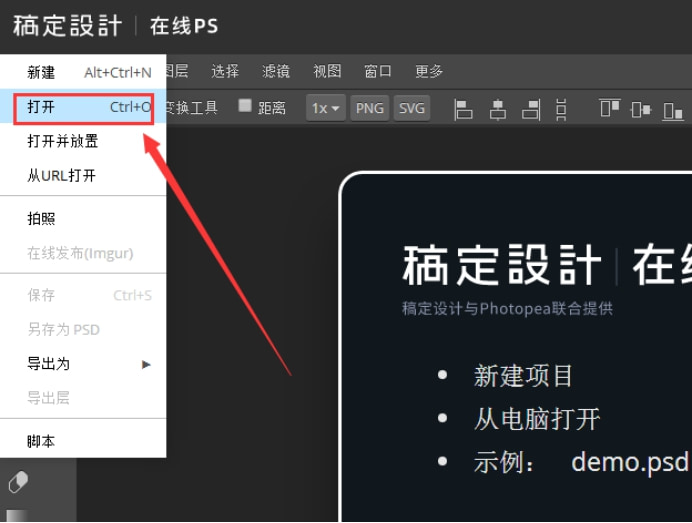Click 新建项目 on welcome screen

(523, 376)
